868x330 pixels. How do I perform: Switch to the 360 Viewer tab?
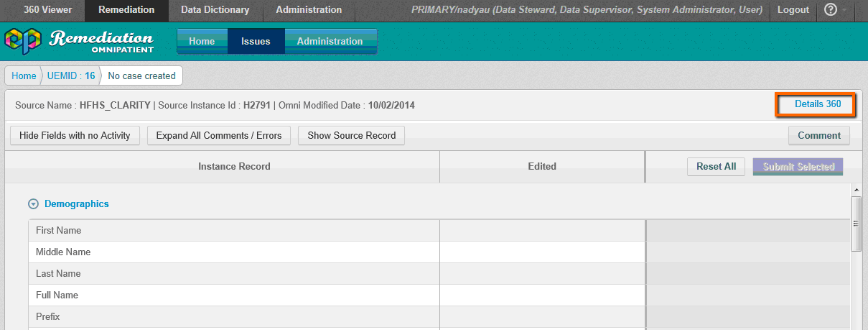pyautogui.click(x=42, y=10)
